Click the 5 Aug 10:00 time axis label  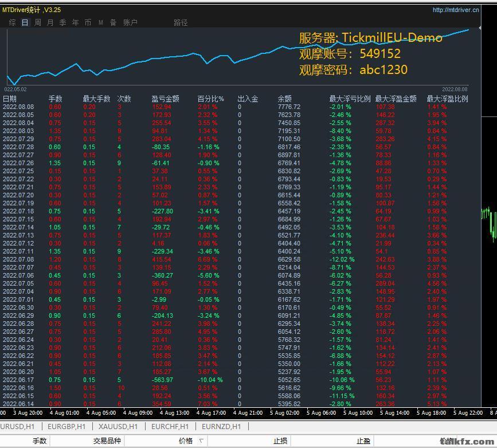pyautogui.click(x=358, y=413)
